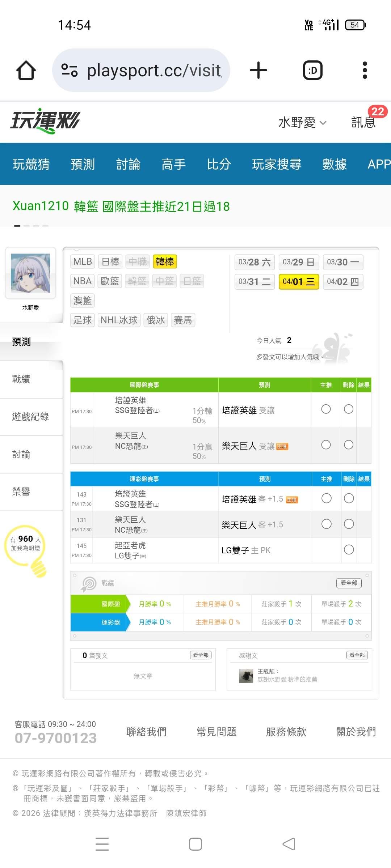Click 王靚靚 avatar in thanks section
The image size is (391, 868).
point(246,676)
